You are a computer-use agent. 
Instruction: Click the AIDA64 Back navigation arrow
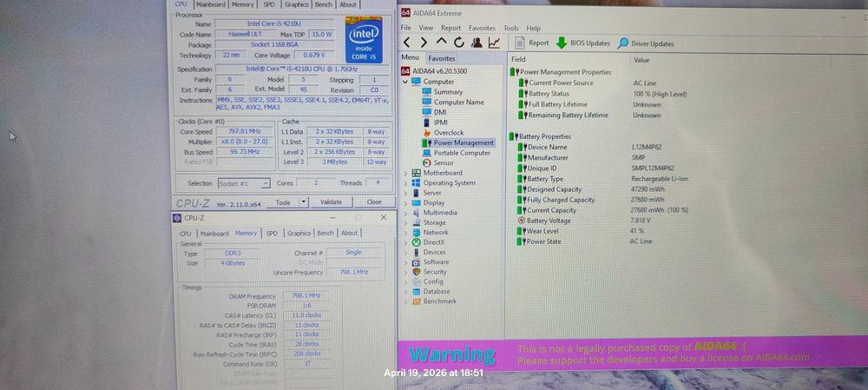coord(407,43)
